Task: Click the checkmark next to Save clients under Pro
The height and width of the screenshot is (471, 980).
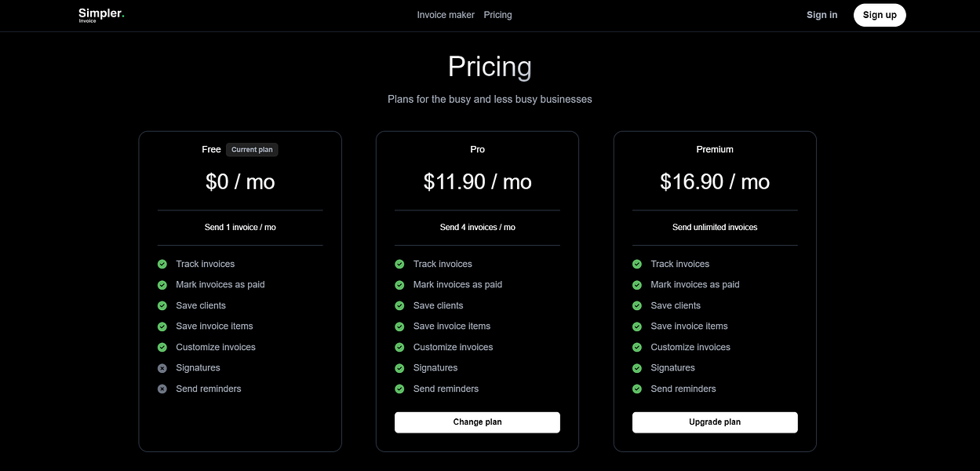Action: coord(399,305)
